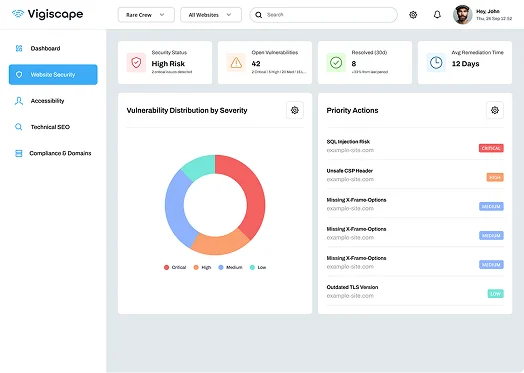Screen dimensions: 524x373
Task: Open the Outdated TLS Version action
Action: [x=415, y=291]
